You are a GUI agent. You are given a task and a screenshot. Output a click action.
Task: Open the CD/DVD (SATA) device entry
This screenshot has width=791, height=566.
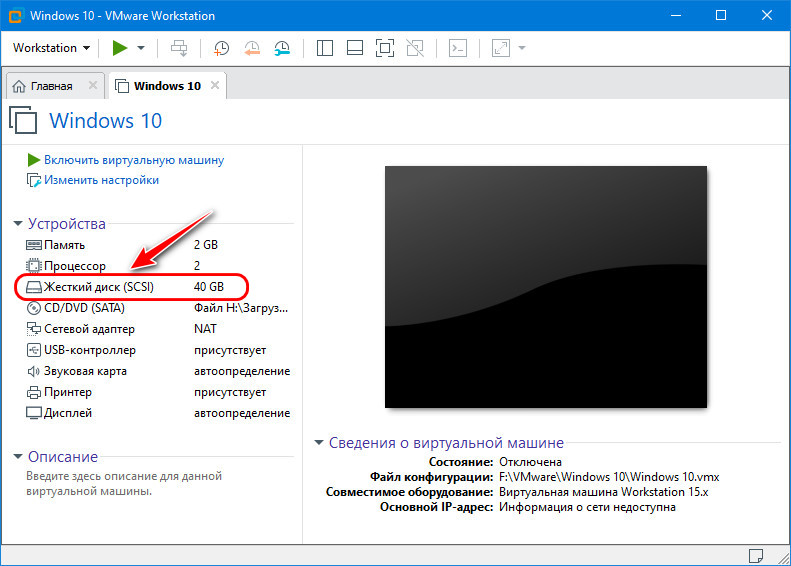[84, 308]
